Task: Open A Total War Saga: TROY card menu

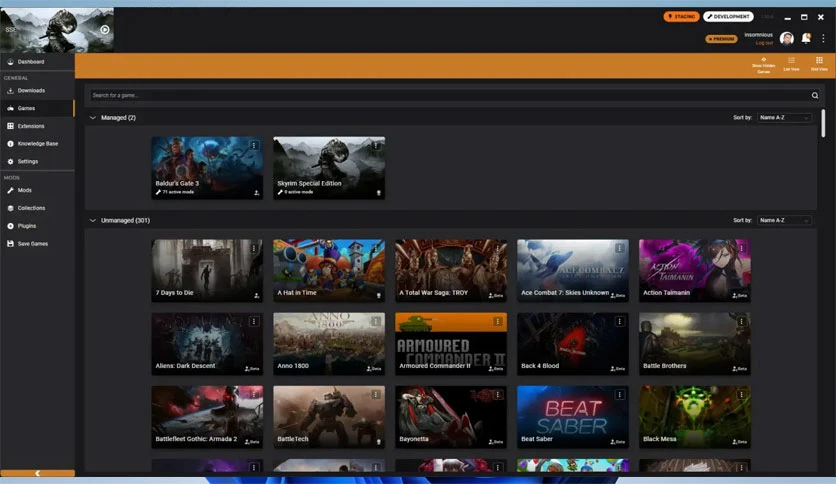Action: [497, 248]
